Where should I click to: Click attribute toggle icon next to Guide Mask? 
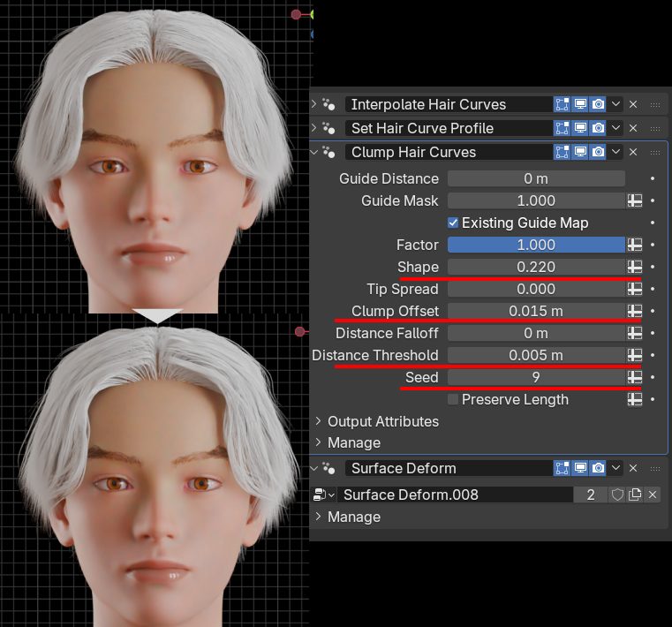[x=634, y=200]
